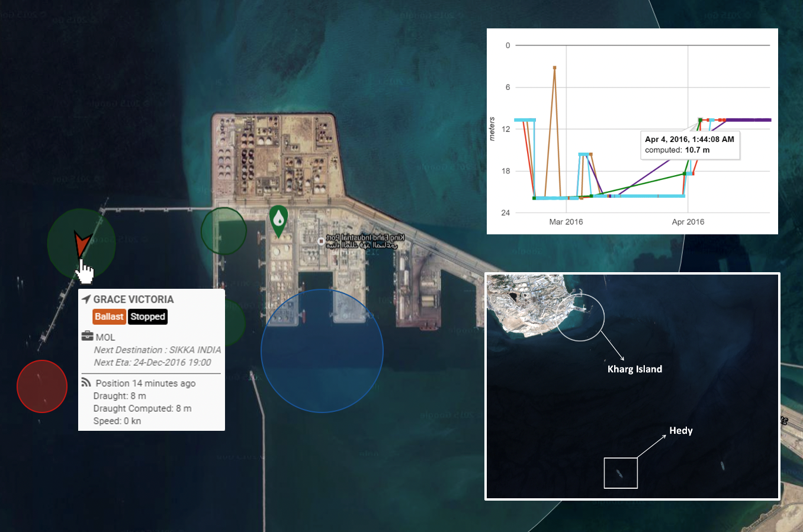Click the navigation arrow icon beside GRACE VICTORIA

(x=86, y=299)
